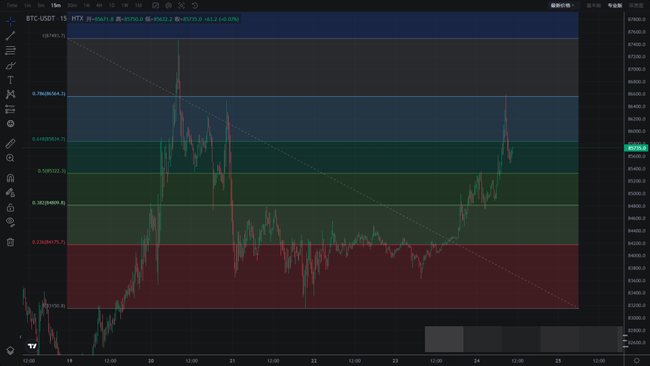Toggle hide all drawings eye icon

click(x=10, y=222)
